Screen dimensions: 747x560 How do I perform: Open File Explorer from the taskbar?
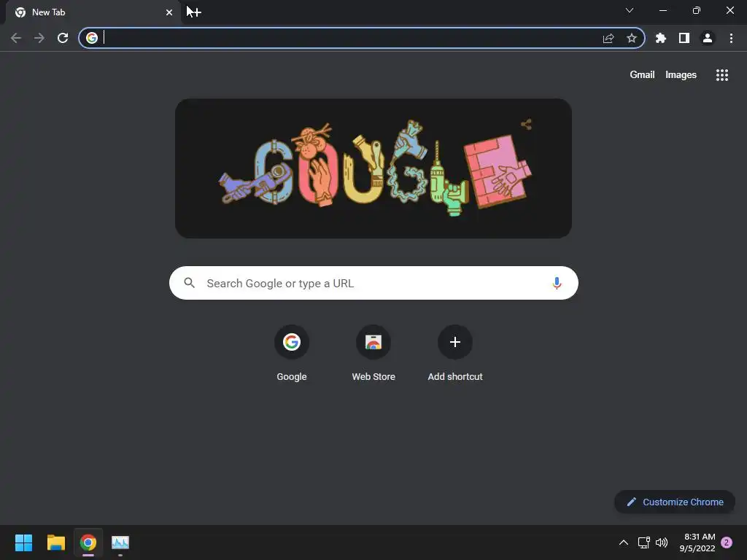pyautogui.click(x=55, y=542)
